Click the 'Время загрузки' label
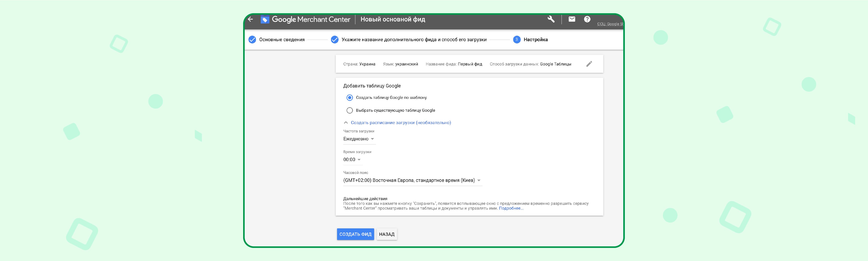Viewport: 868px width, 261px height. pos(357,152)
